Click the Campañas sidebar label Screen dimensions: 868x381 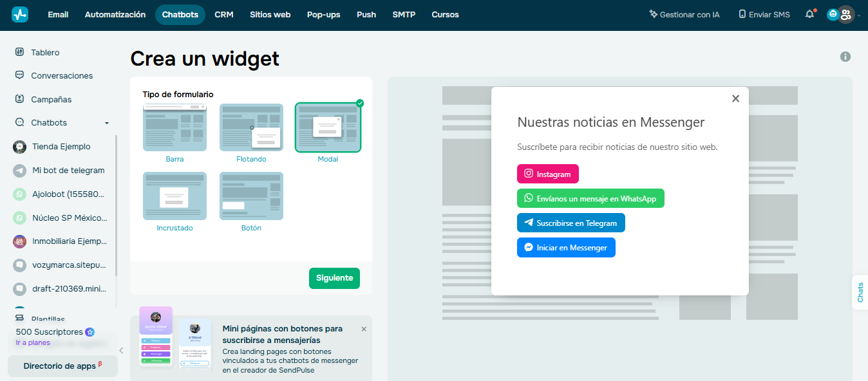click(52, 99)
